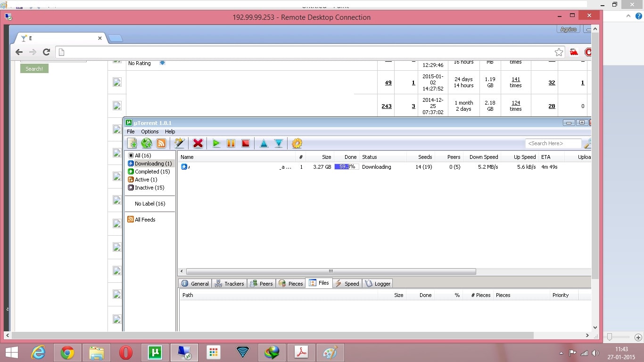
Task: Click the green Search! button
Action: coord(34,69)
